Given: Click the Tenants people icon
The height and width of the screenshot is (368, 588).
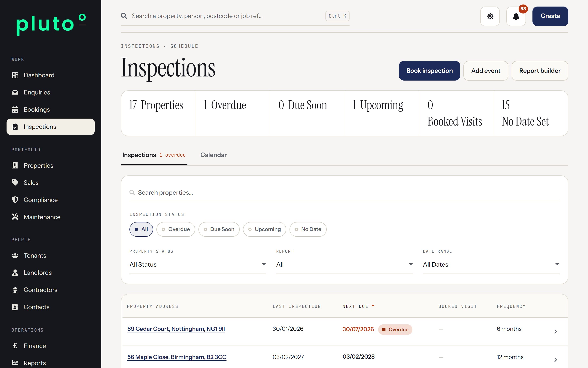Looking at the screenshot, I should (15, 256).
